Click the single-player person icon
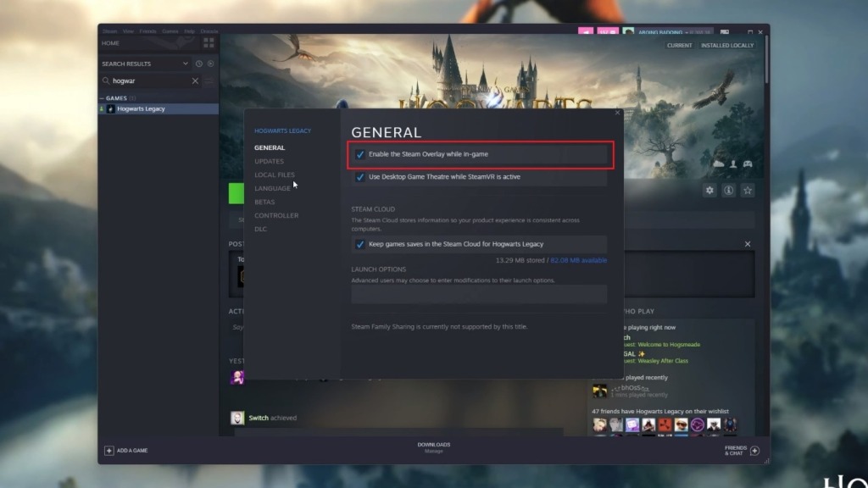The image size is (868, 488). pos(733,164)
